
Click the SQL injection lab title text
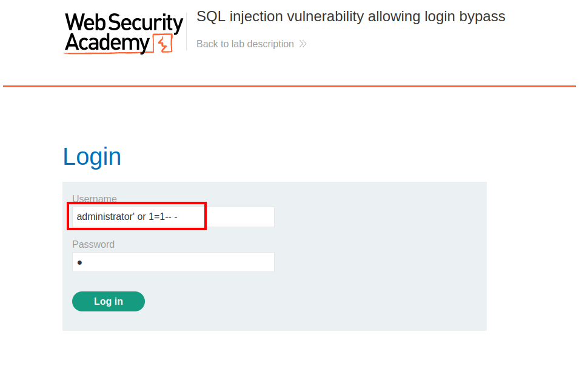350,16
